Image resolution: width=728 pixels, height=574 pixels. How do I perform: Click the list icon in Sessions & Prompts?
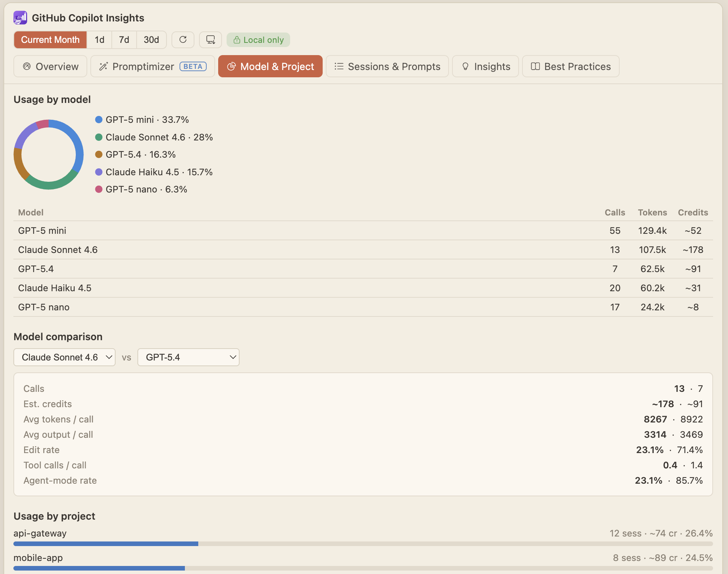click(339, 66)
